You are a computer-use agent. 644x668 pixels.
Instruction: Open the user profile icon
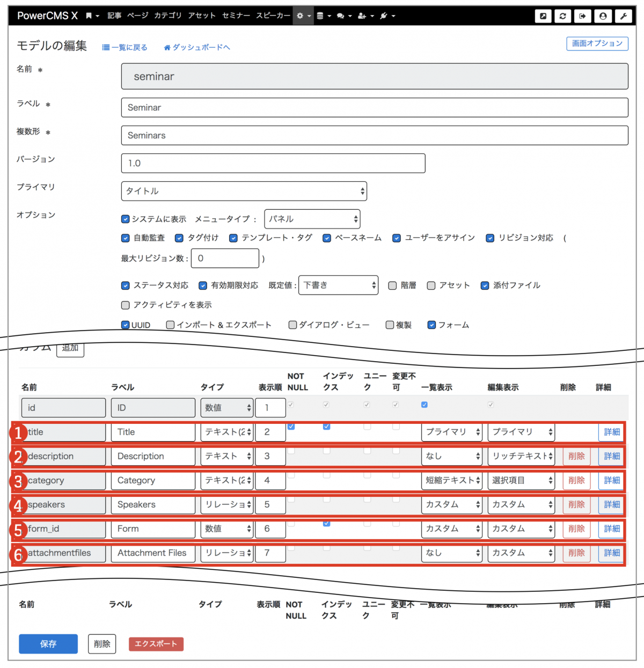[x=603, y=16]
